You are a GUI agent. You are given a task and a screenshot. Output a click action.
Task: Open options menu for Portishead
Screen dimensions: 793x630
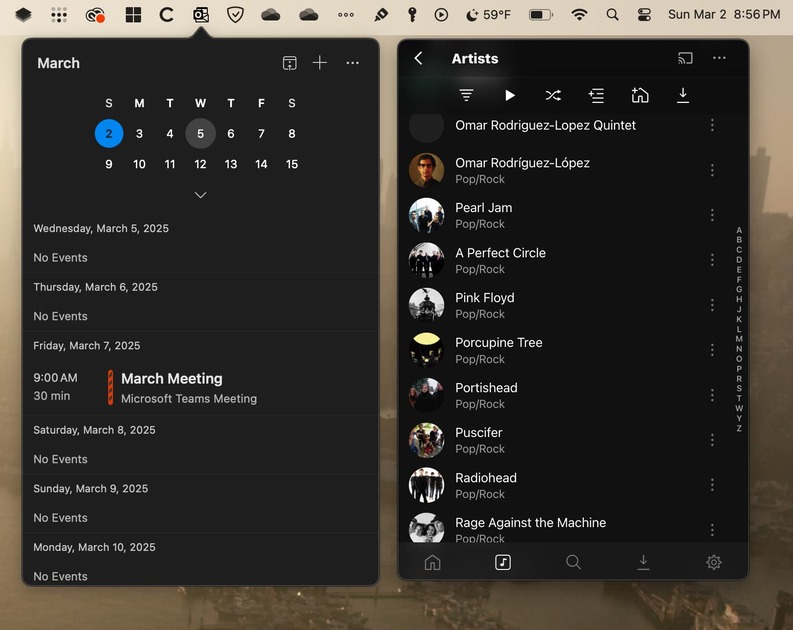[712, 395]
